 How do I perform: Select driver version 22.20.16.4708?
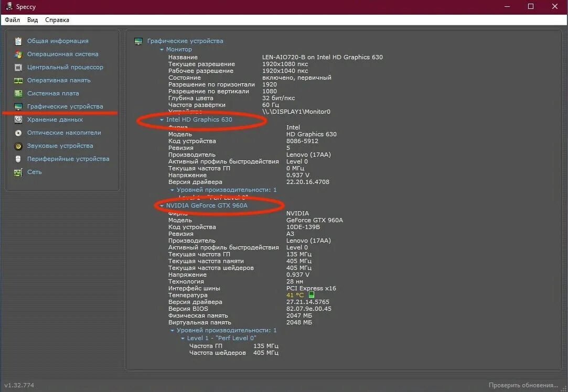308,182
